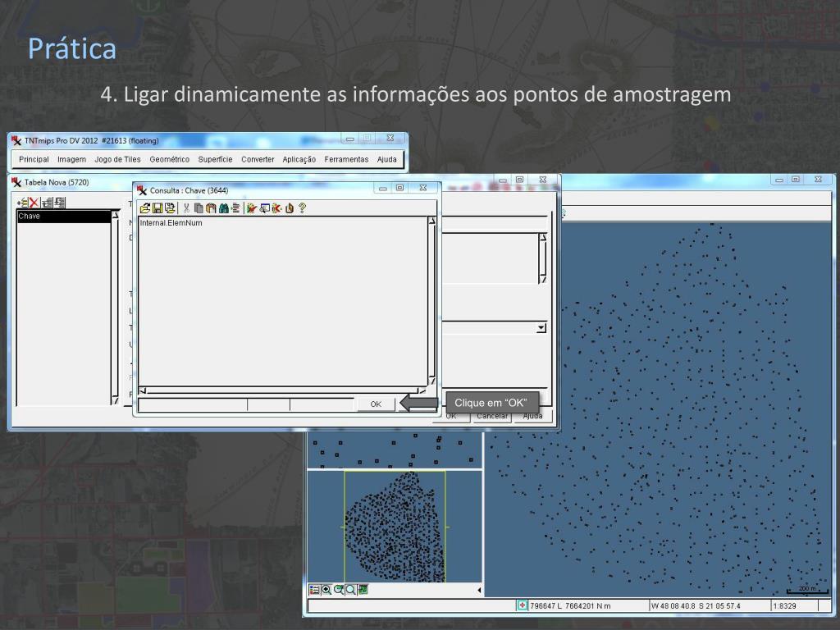Move the field down in Tabela Nova list
Screen dimensions: 840x630
[59, 203]
